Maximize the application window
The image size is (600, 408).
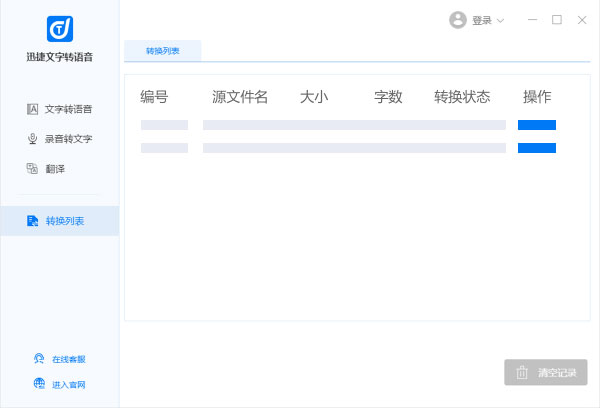(x=557, y=20)
